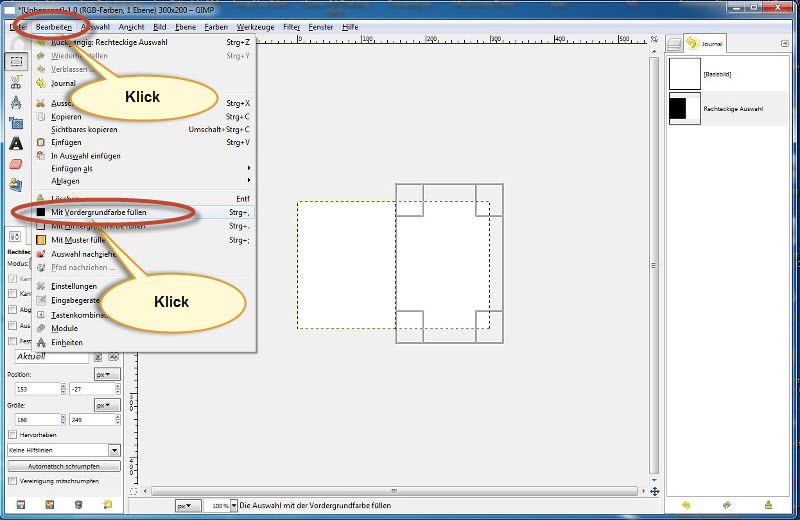Screen dimensions: 800x520
Task: Open the Ansicht menu
Action: click(132, 27)
